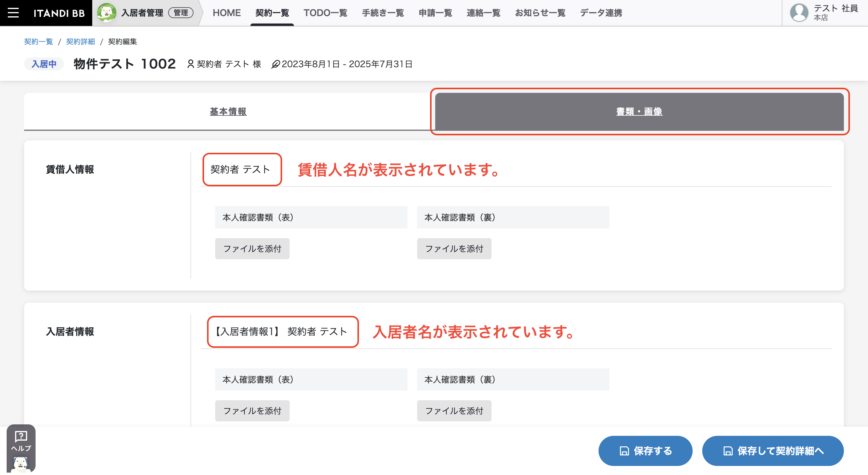Click the 入居中 status badge

click(44, 64)
